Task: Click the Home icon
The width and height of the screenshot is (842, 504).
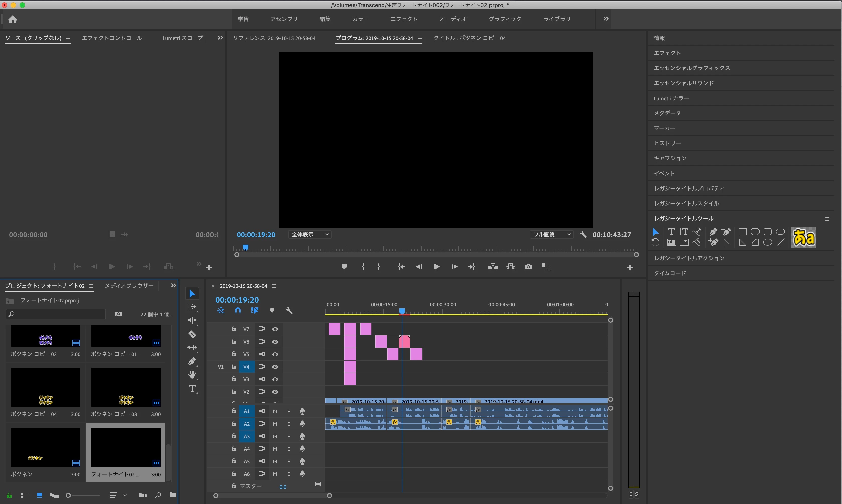Action: 13,19
